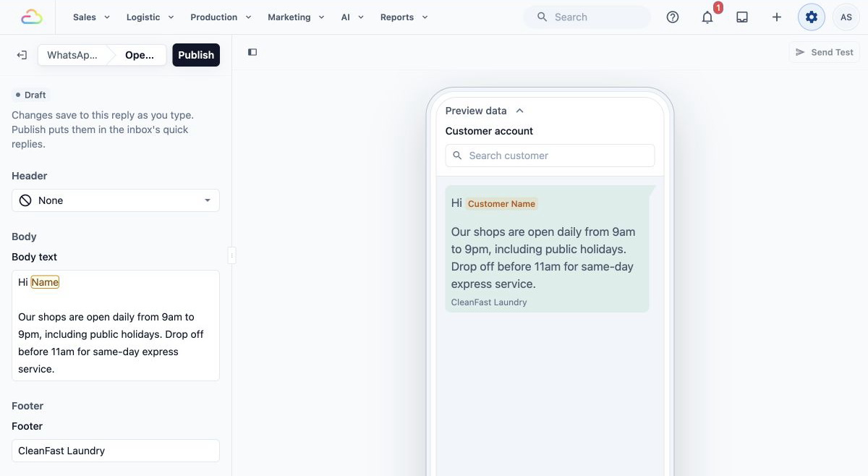868x476 pixels.
Task: Click the Send Test button
Action: click(x=825, y=52)
